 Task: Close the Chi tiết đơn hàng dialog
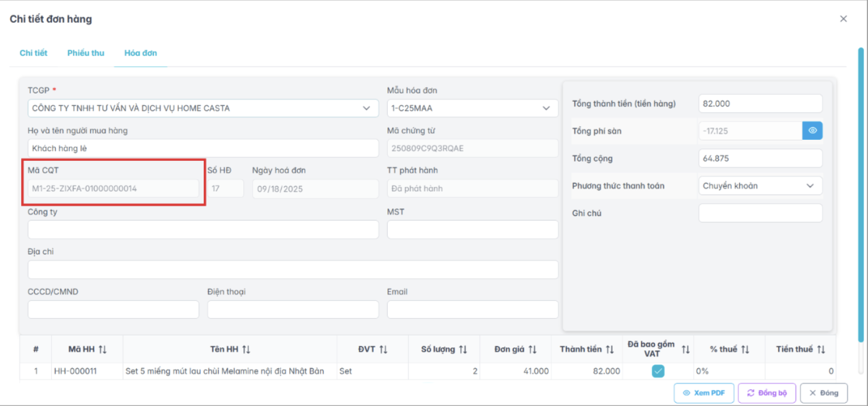point(843,19)
